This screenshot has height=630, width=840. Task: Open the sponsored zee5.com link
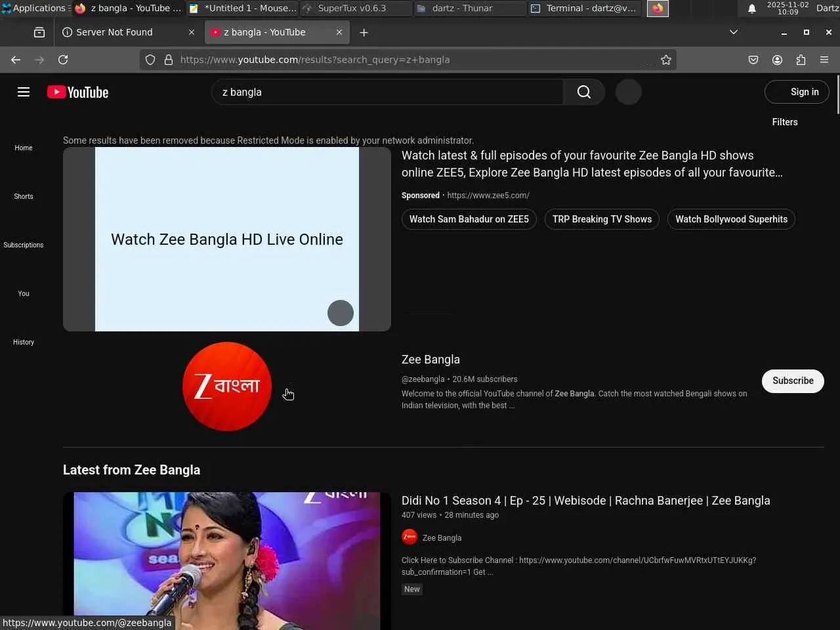coord(488,196)
